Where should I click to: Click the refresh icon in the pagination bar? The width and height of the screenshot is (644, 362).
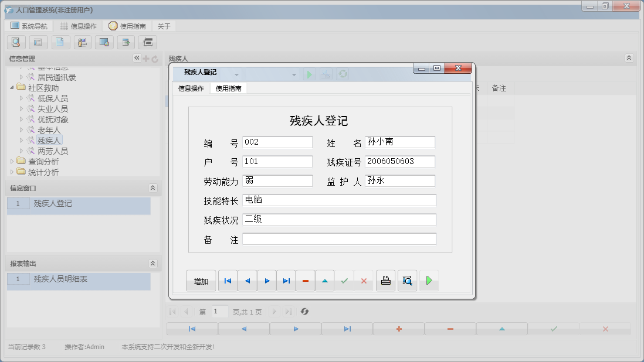pos(304,312)
